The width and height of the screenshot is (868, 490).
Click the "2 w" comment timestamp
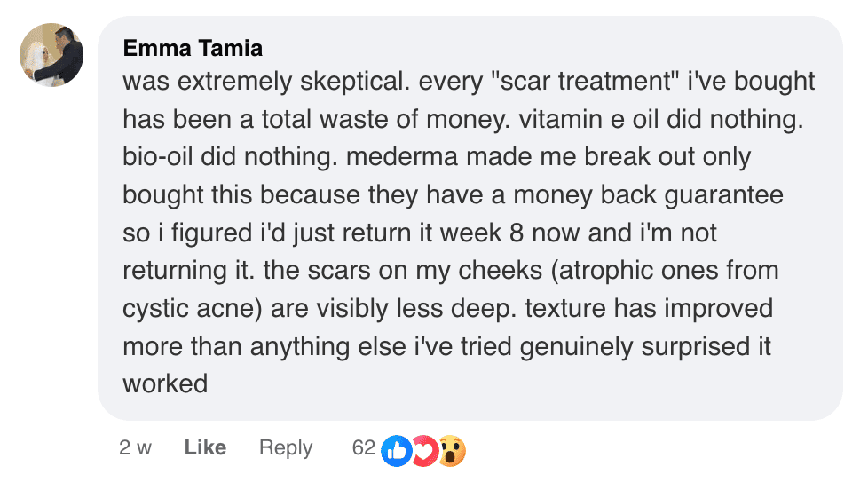[135, 448]
